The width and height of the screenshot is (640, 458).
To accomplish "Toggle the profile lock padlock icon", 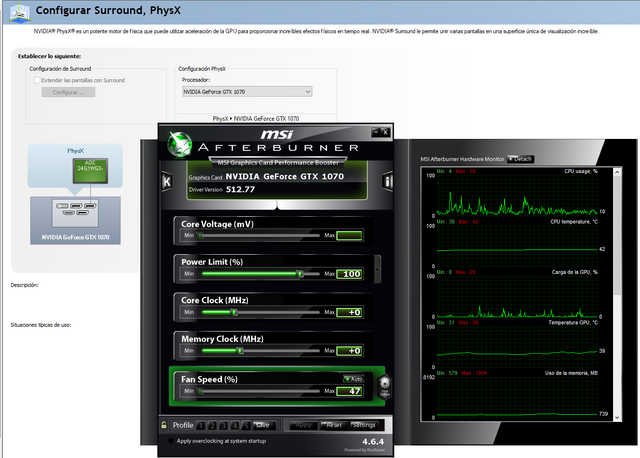I will point(164,425).
